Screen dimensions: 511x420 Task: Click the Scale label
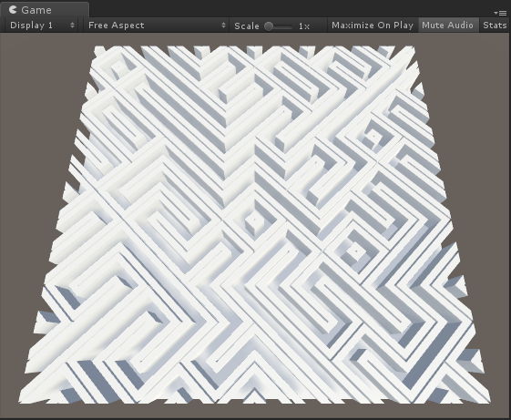pos(246,26)
